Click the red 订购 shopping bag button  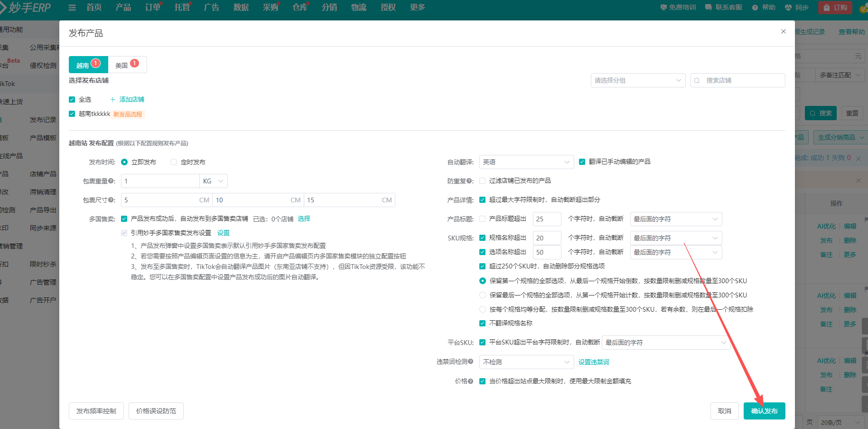click(835, 8)
